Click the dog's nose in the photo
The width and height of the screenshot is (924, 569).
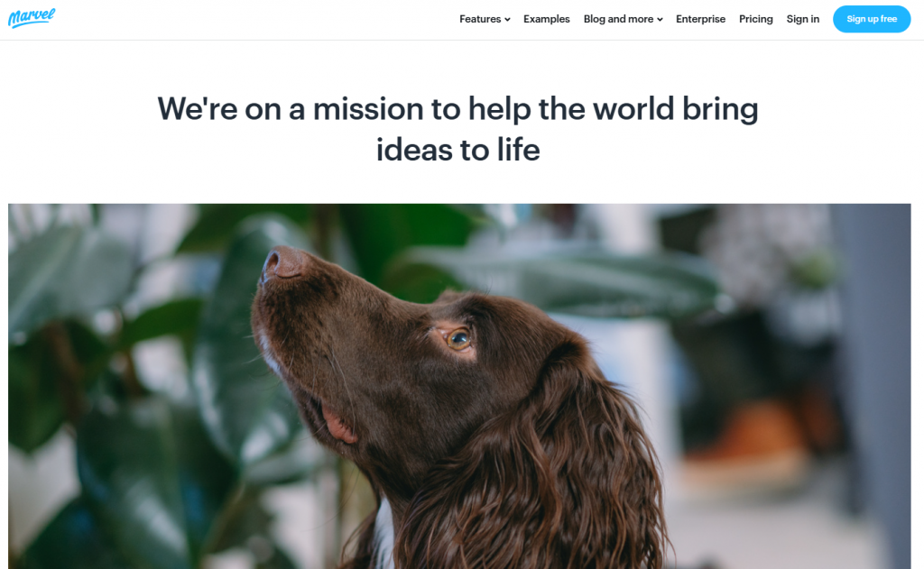[281, 263]
